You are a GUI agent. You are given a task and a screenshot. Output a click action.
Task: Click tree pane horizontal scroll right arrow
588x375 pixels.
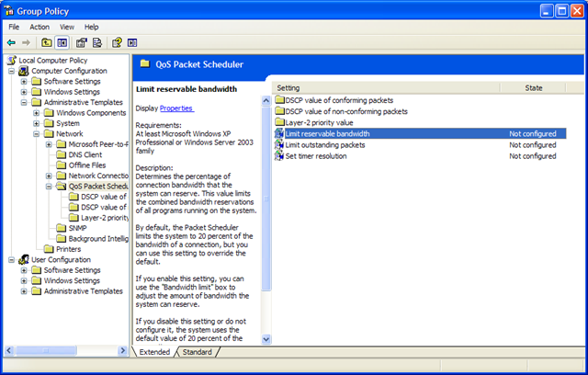tap(122, 350)
